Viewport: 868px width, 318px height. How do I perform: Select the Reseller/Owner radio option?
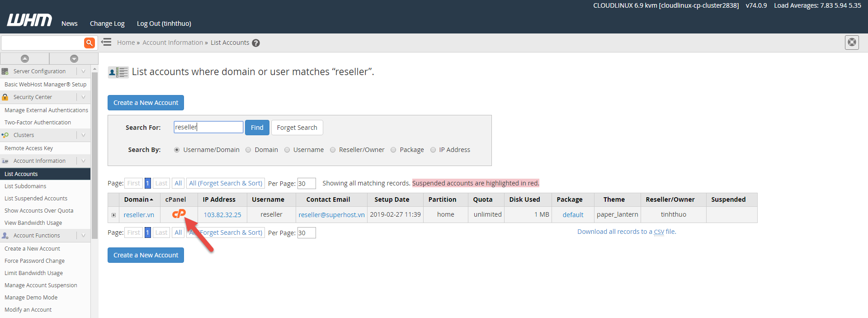pyautogui.click(x=333, y=150)
